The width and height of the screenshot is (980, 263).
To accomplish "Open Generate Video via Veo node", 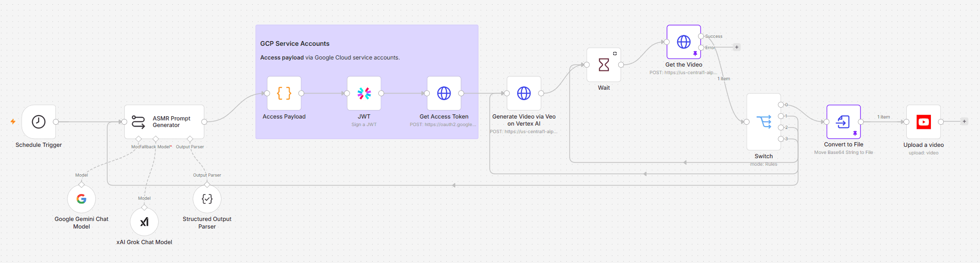I will [x=524, y=93].
